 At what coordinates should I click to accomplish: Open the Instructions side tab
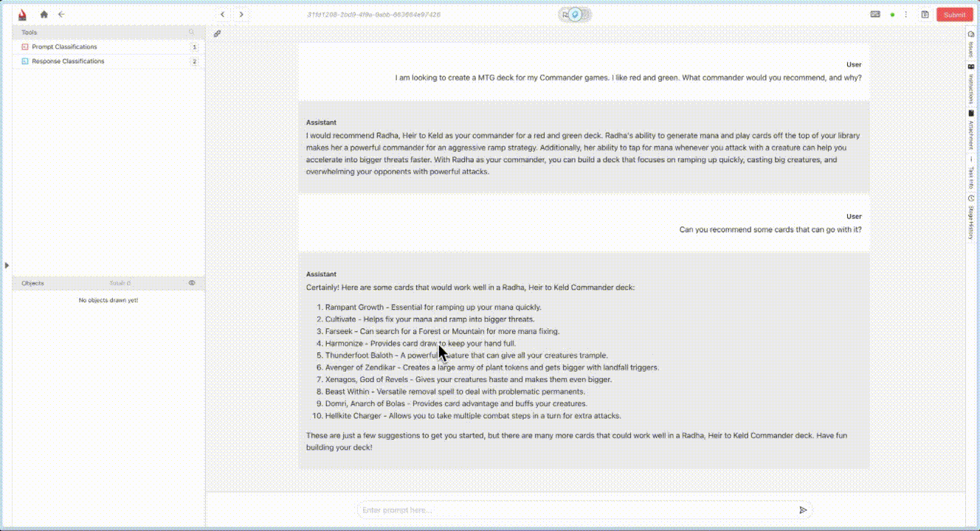971,83
